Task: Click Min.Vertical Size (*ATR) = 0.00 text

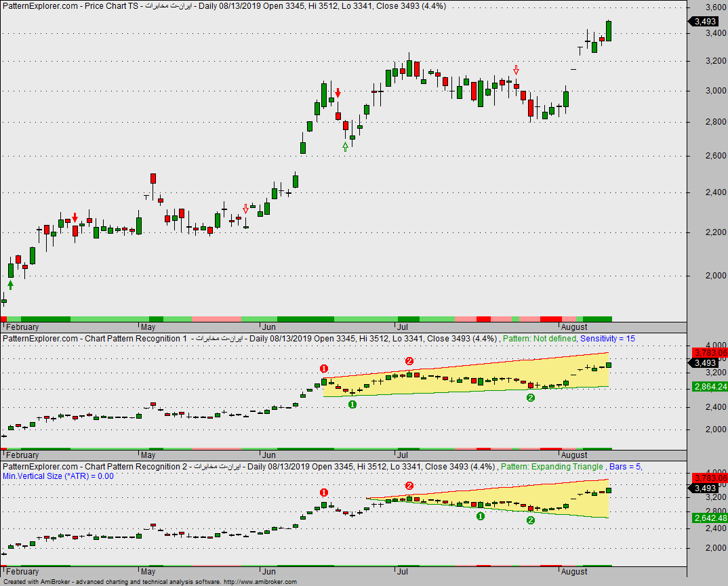Action: (58, 476)
